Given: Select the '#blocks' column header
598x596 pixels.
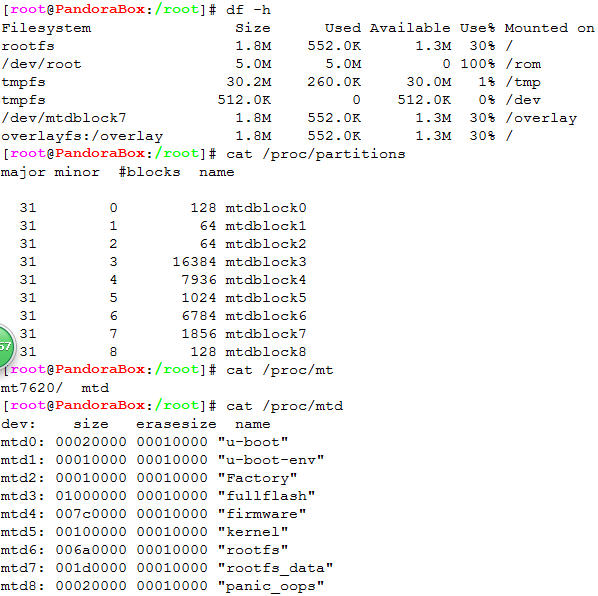Looking at the screenshot, I should coord(149,172).
